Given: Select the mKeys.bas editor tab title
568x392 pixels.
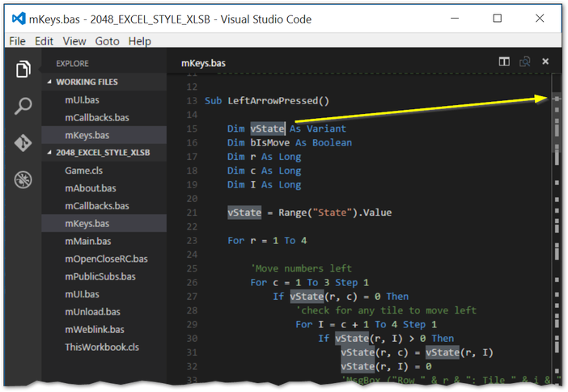Looking at the screenshot, I should click(203, 63).
